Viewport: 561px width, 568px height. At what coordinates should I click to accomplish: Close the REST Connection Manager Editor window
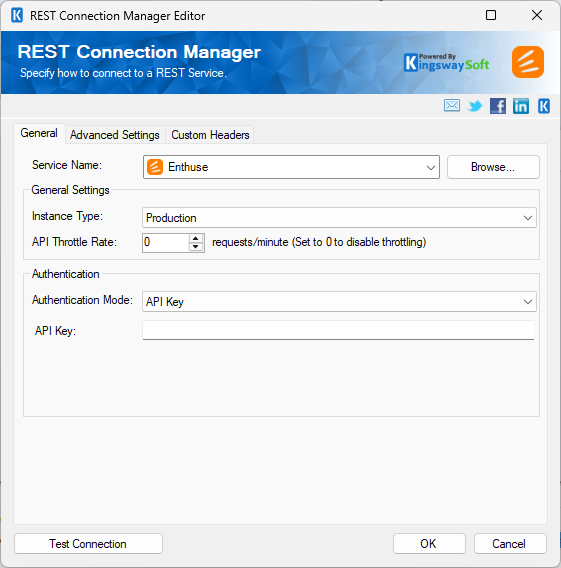point(537,15)
